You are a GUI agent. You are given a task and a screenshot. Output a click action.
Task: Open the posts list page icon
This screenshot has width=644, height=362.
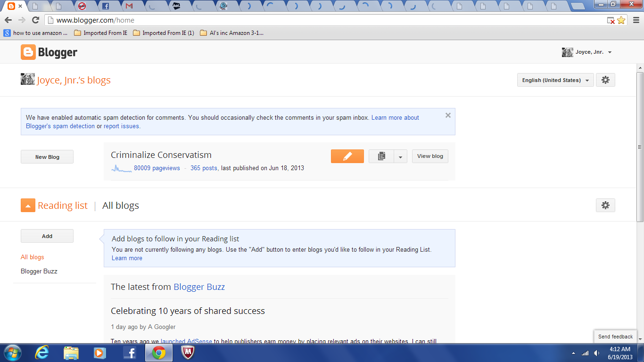tap(381, 156)
